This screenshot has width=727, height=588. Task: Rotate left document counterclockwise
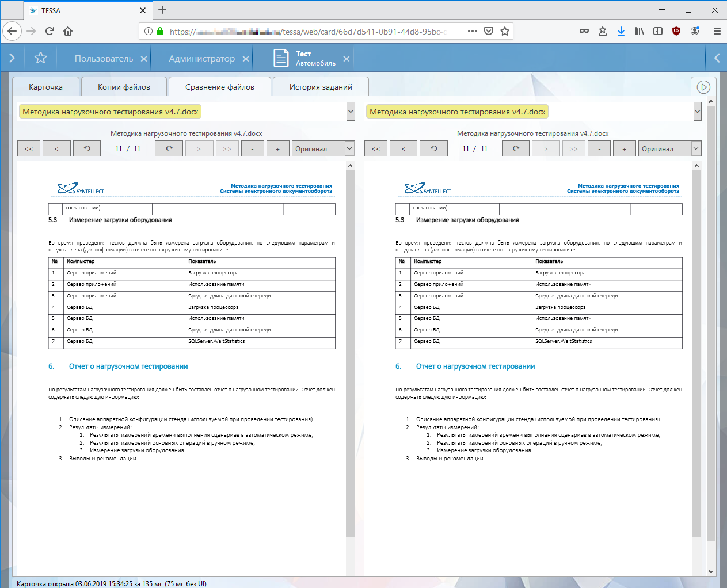pos(87,149)
